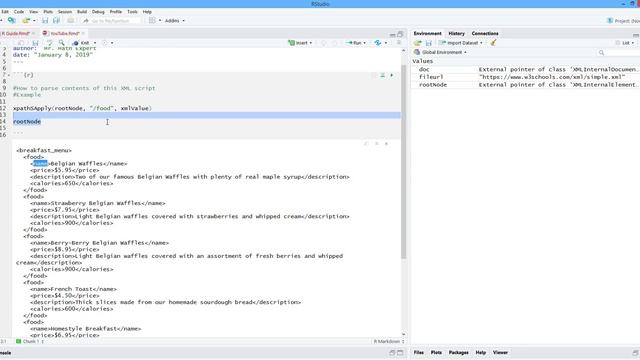The width and height of the screenshot is (640, 360).
Task: Open the Session menu
Action: (64, 12)
